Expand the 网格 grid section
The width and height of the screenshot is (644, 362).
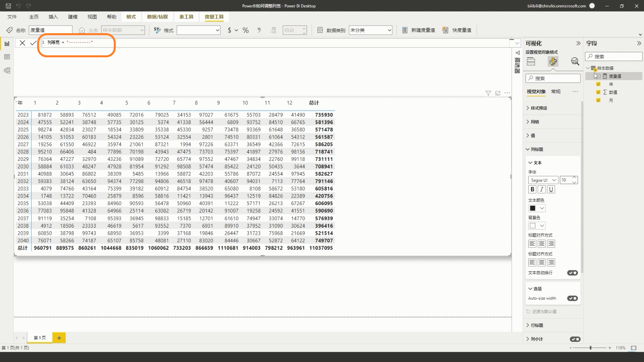point(533,122)
